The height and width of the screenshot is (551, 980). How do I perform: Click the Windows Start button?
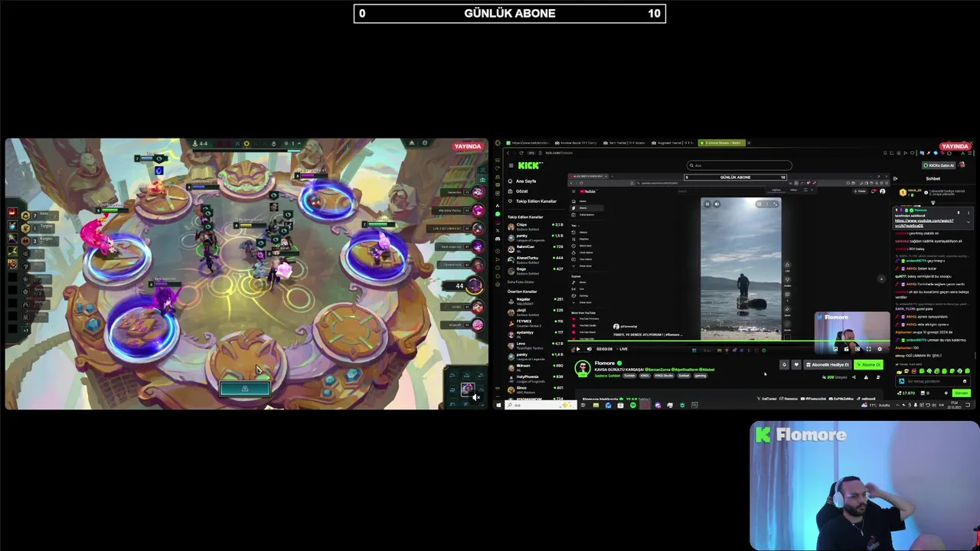tap(498, 405)
